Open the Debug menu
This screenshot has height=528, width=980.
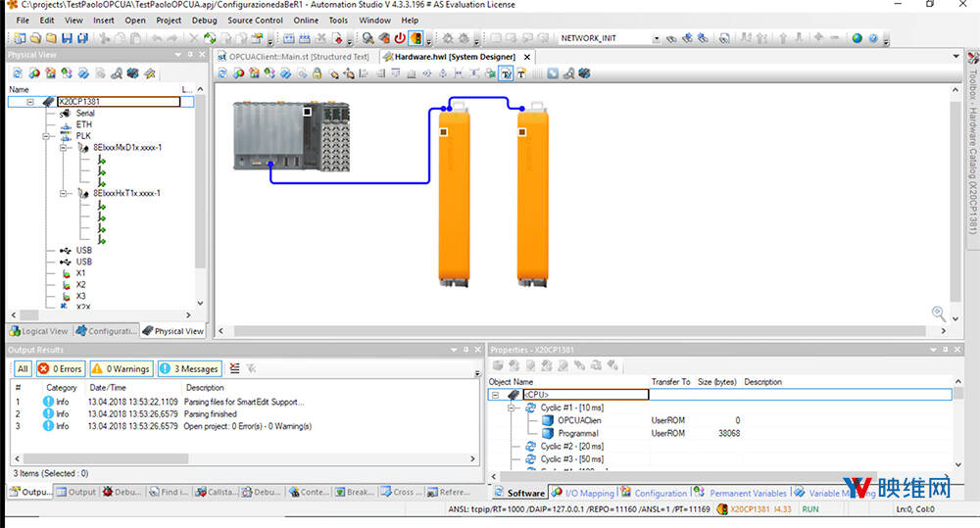(x=205, y=20)
